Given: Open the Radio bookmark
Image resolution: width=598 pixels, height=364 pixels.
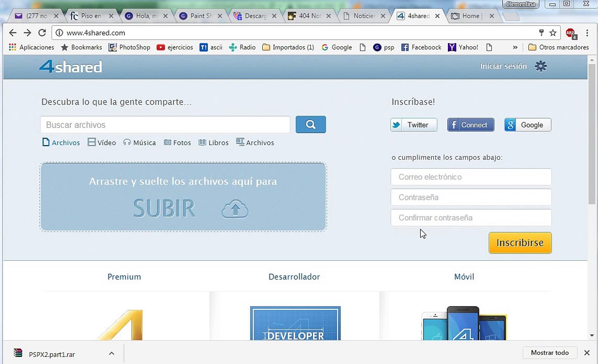Looking at the screenshot, I should pos(243,48).
